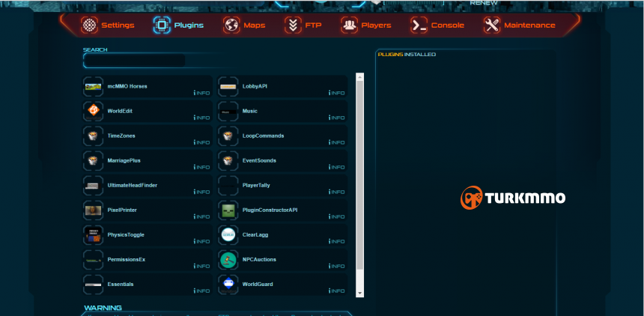Click the EventSounds plugin icon
Image resolution: width=644 pixels, height=316 pixels.
point(228,161)
